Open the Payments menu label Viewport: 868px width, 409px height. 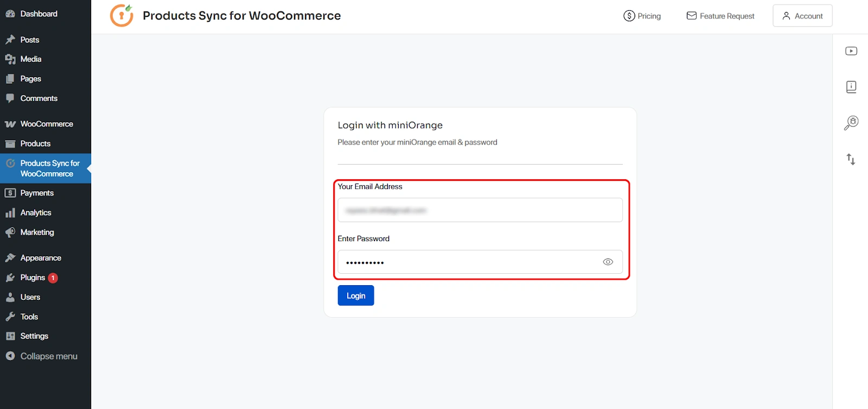pyautogui.click(x=37, y=193)
